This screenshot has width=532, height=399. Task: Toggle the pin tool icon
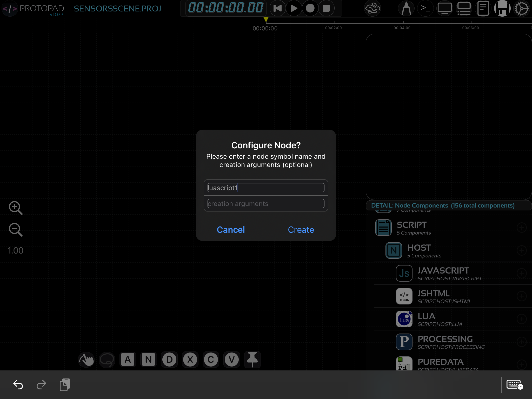pyautogui.click(x=252, y=360)
